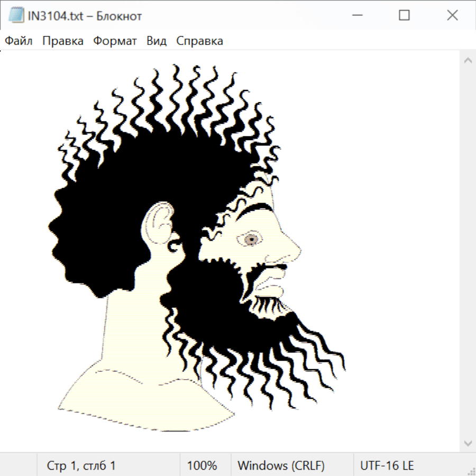Open the Справка menu
Screen dimensions: 476x476
(x=199, y=41)
